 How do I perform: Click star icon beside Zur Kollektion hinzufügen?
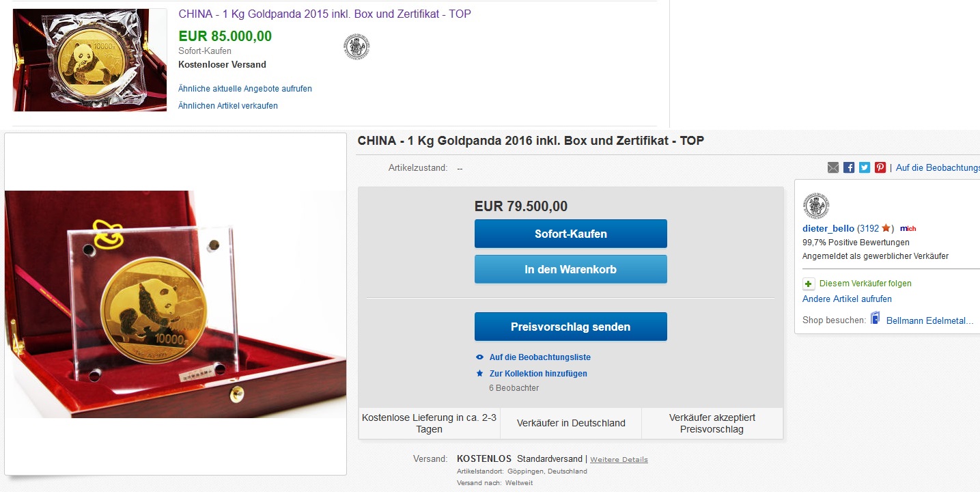(479, 374)
